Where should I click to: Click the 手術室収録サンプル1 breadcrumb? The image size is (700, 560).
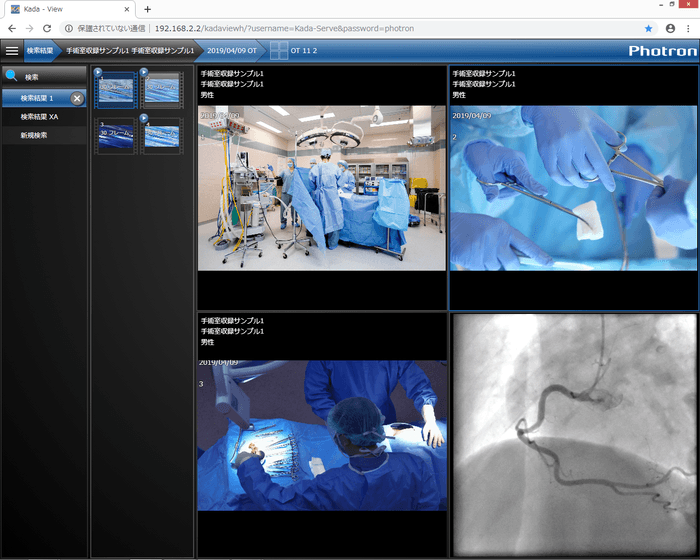[x=130, y=49]
